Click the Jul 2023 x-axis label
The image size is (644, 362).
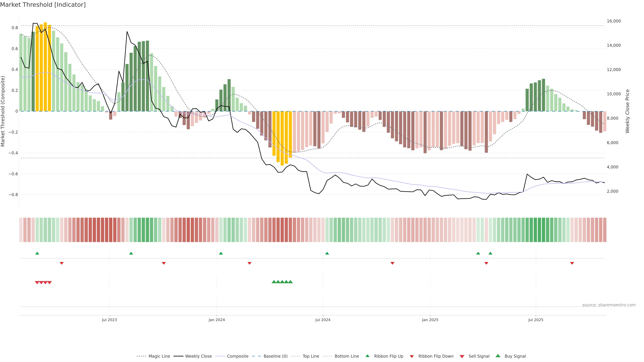pos(109,320)
